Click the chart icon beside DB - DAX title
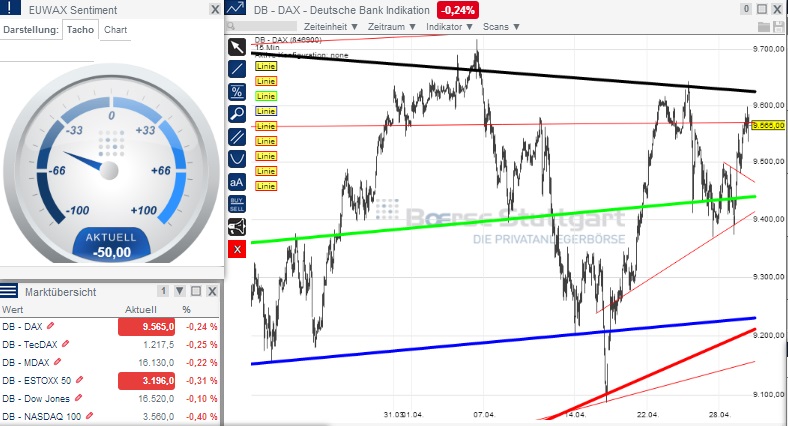This screenshot has width=788, height=426. point(236,8)
